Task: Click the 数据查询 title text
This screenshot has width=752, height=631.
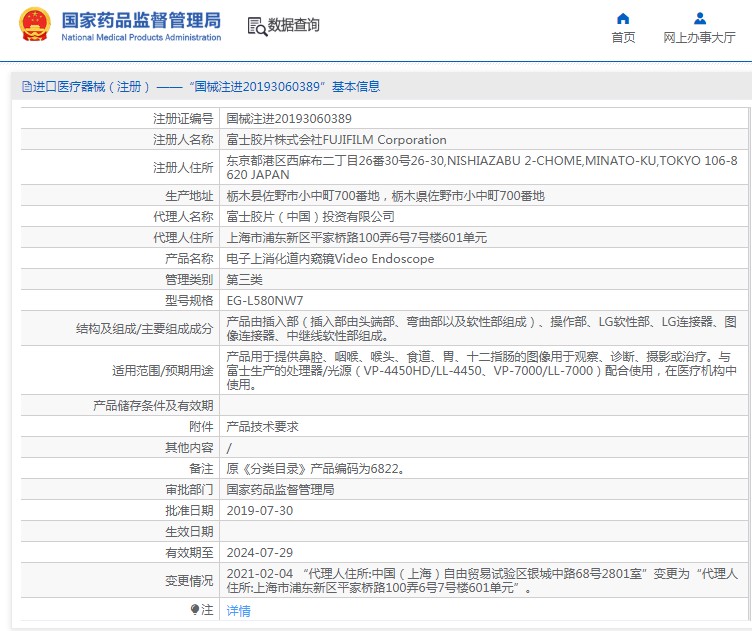Action: point(294,25)
